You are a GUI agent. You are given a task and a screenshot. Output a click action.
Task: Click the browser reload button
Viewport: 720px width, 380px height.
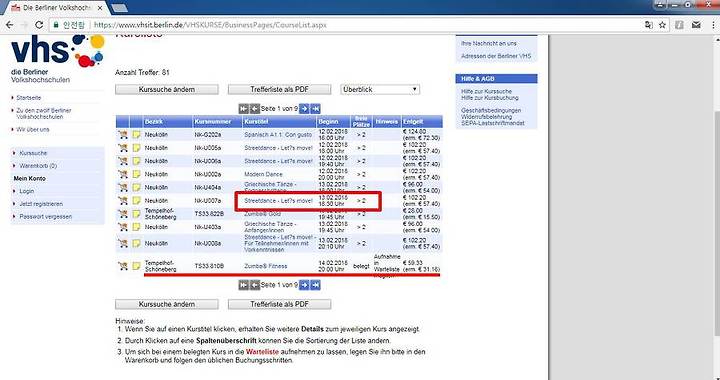tap(39, 25)
